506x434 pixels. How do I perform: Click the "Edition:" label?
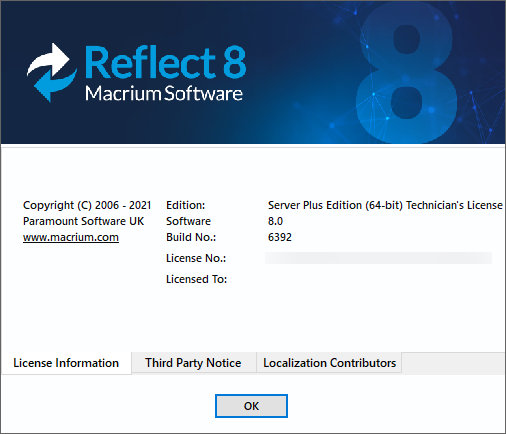point(185,205)
